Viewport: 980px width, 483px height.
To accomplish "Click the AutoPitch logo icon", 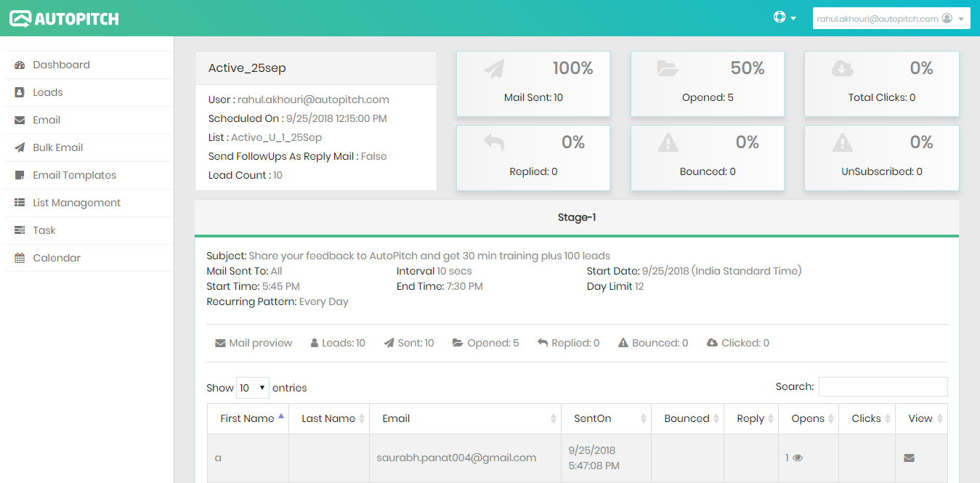I will pos(20,18).
